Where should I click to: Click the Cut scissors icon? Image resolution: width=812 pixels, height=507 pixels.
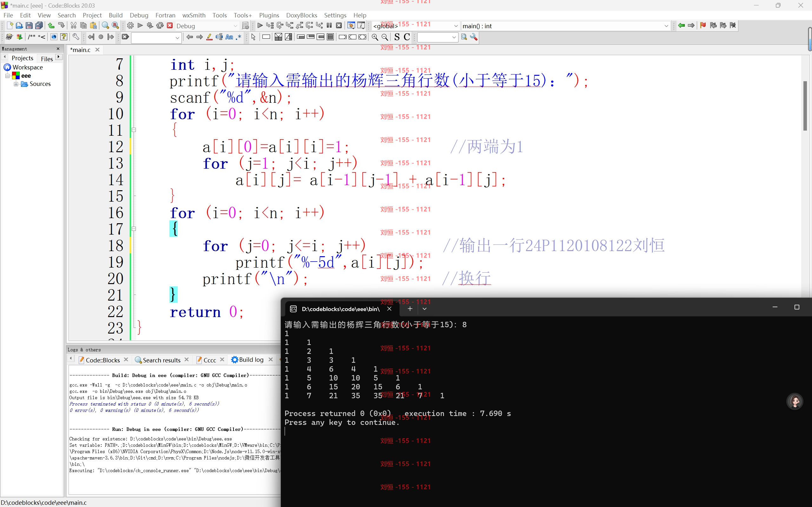(74, 25)
